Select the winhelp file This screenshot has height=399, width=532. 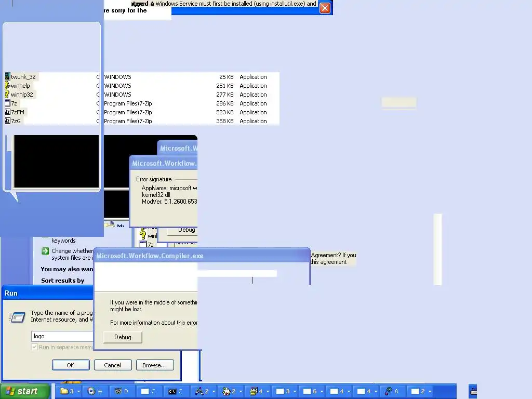click(x=20, y=86)
